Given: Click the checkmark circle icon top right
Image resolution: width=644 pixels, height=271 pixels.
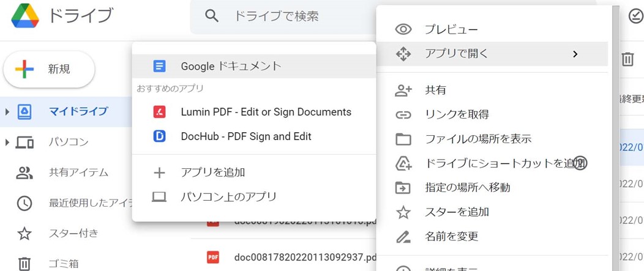Looking at the screenshot, I should (x=636, y=17).
